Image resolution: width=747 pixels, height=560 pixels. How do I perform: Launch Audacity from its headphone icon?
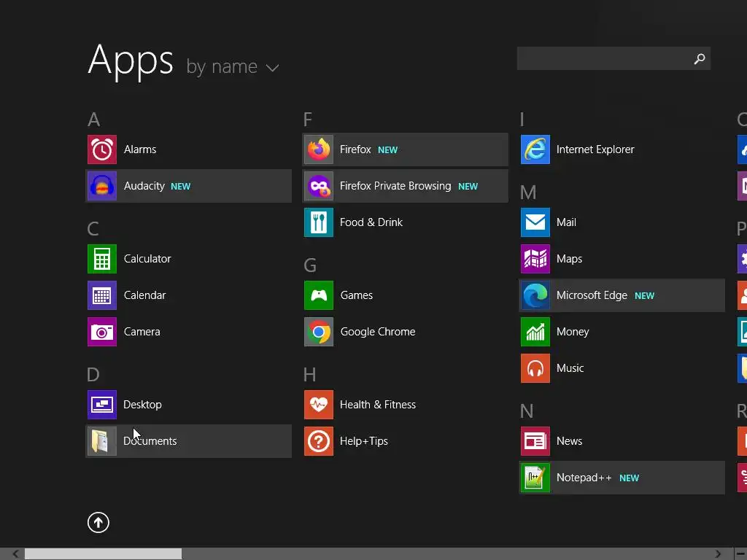pyautogui.click(x=102, y=186)
